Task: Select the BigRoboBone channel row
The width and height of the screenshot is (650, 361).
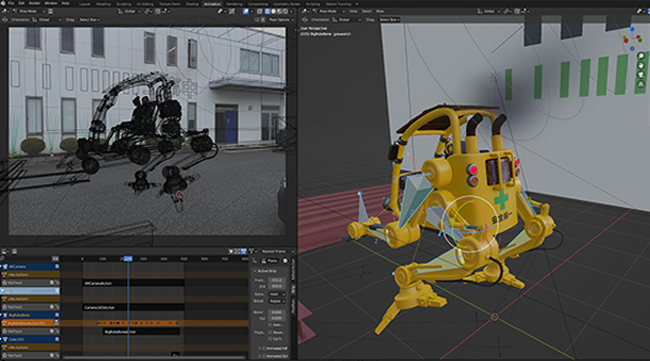Action: (x=30, y=315)
